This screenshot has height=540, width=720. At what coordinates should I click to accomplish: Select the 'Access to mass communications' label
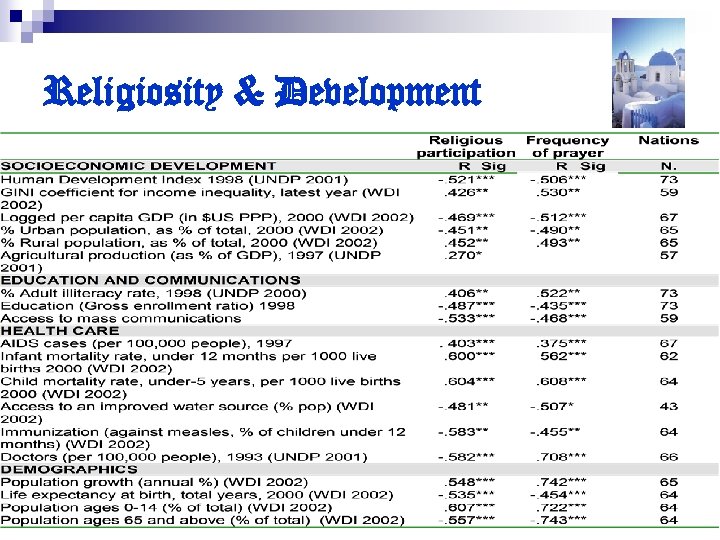tap(121, 319)
